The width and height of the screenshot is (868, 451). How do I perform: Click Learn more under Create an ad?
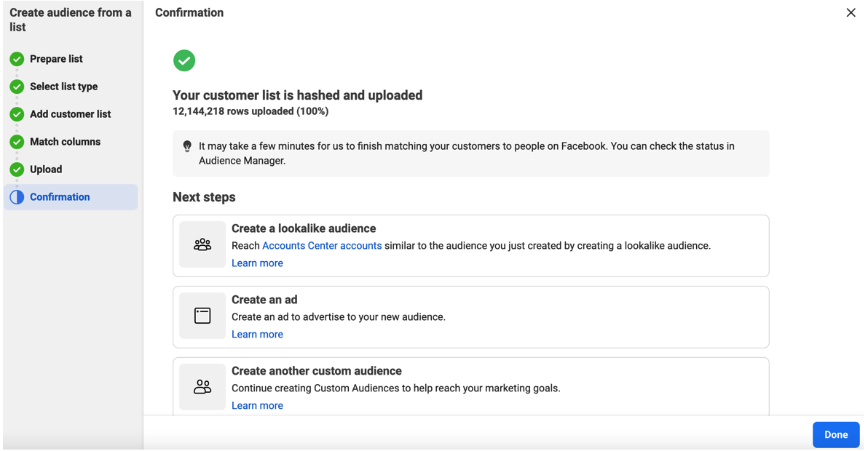(257, 335)
